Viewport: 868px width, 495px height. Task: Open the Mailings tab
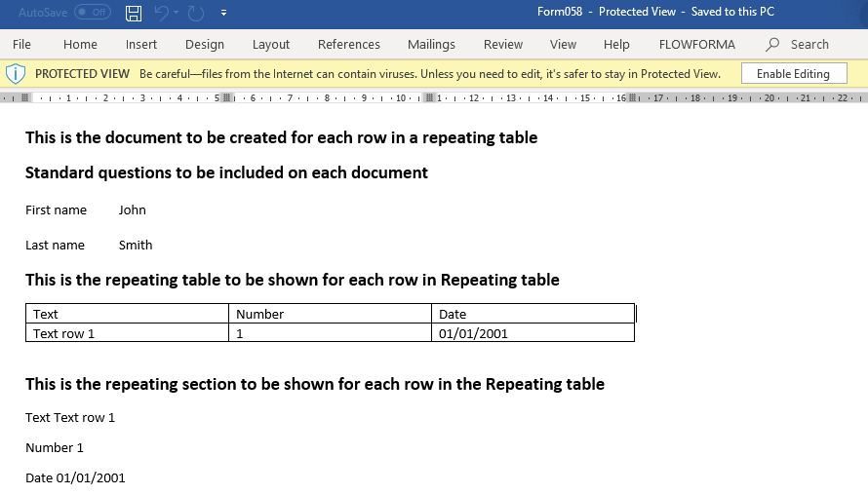tap(431, 44)
